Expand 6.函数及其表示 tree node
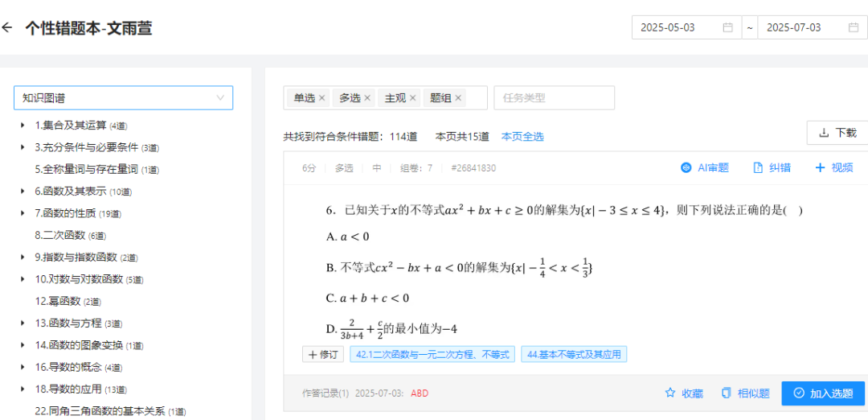The width and height of the screenshot is (868, 420). coord(23,191)
